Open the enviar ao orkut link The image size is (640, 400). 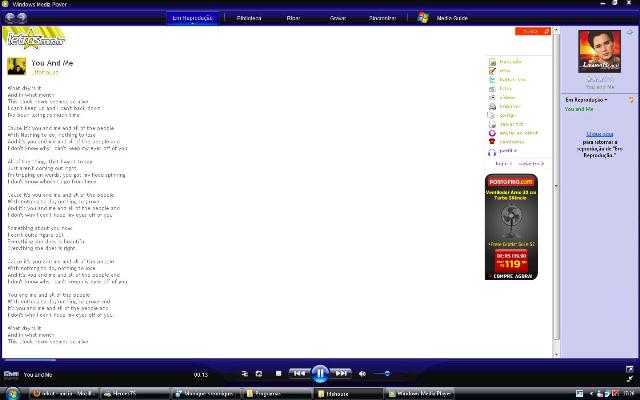(518, 133)
